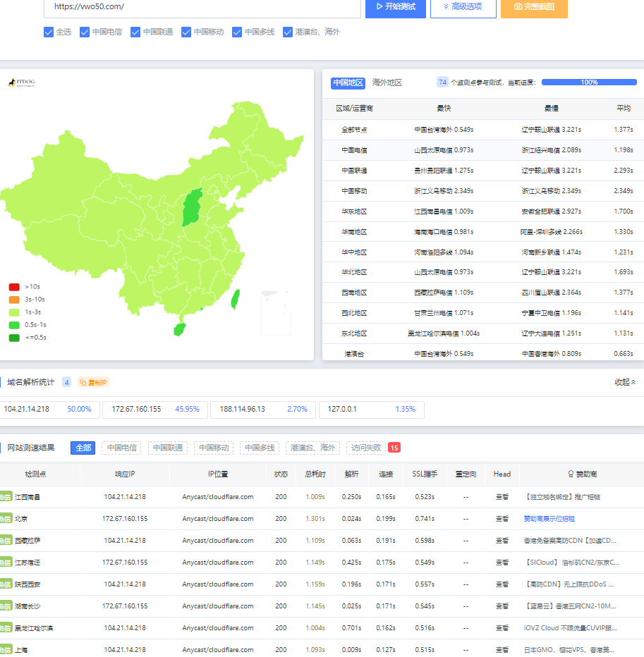The height and width of the screenshot is (657, 644).
Task: Click the ITDOG logo on the map
Action: click(x=22, y=82)
